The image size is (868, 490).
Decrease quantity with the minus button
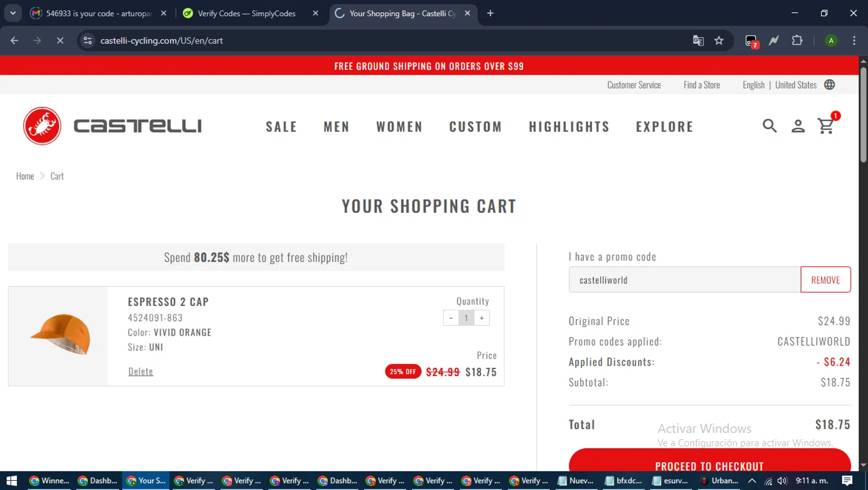coord(451,318)
